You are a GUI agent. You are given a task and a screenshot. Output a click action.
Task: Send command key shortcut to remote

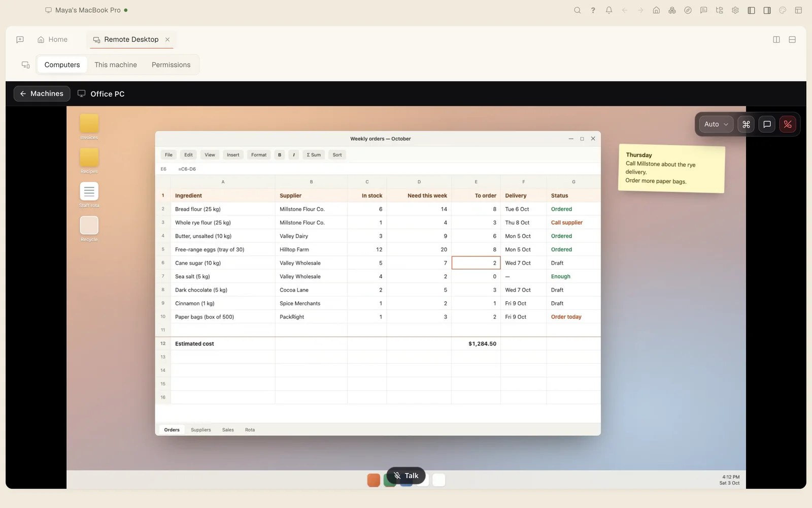[746, 124]
